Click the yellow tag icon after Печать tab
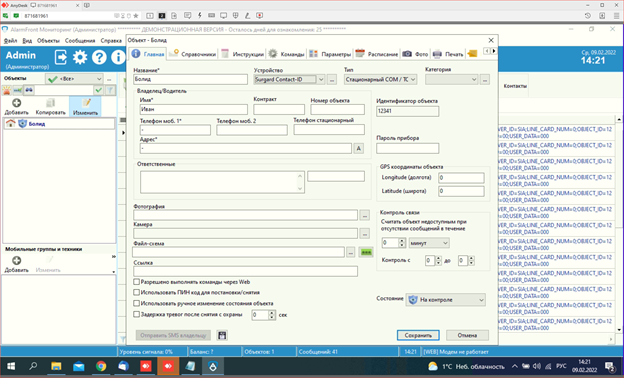This screenshot has width=624, height=378. pyautogui.click(x=472, y=54)
